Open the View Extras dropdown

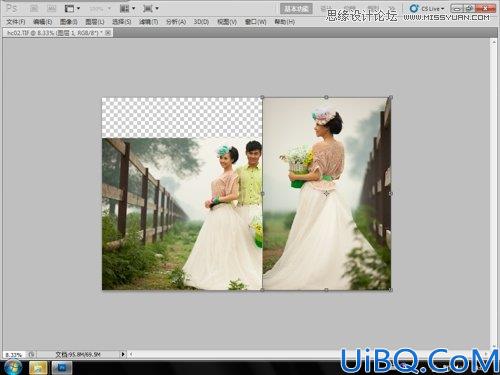tap(72, 8)
